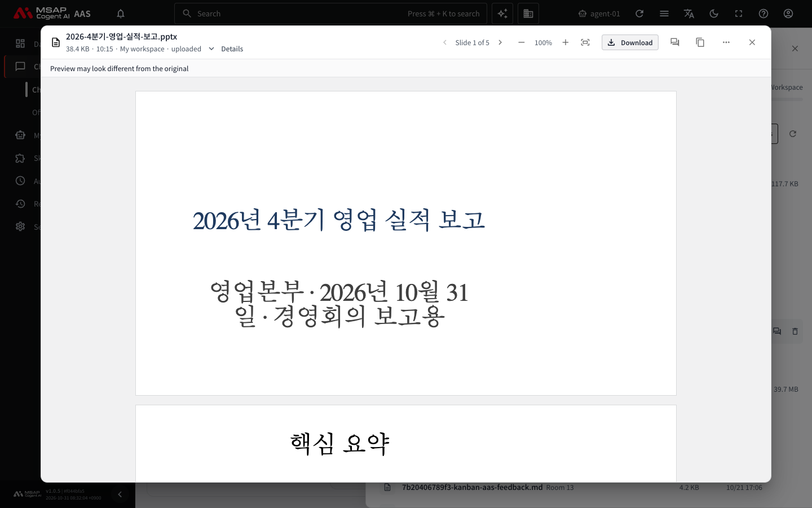
Task: Open the comments icon in the preview toolbar
Action: [x=674, y=42]
